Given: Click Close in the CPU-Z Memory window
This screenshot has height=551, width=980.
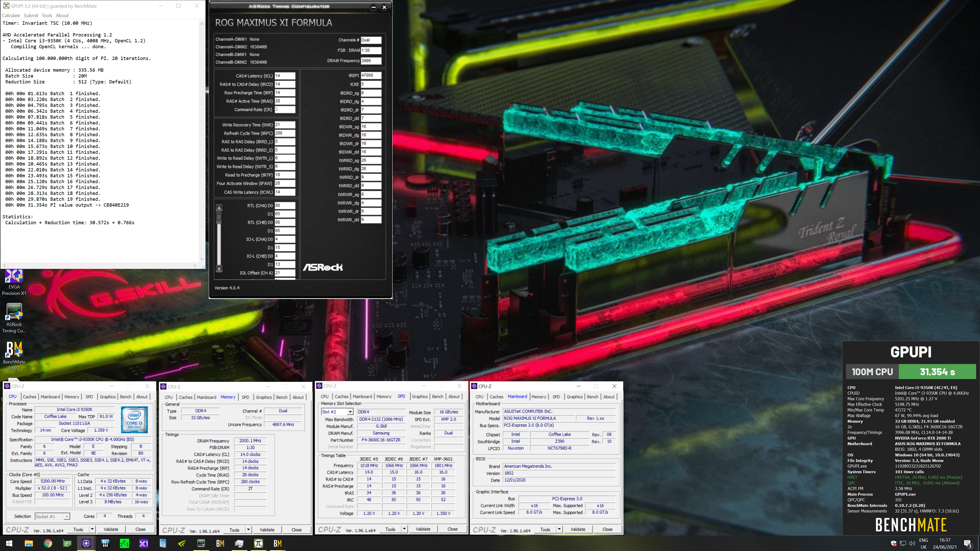Looking at the screenshot, I should tap(296, 530).
